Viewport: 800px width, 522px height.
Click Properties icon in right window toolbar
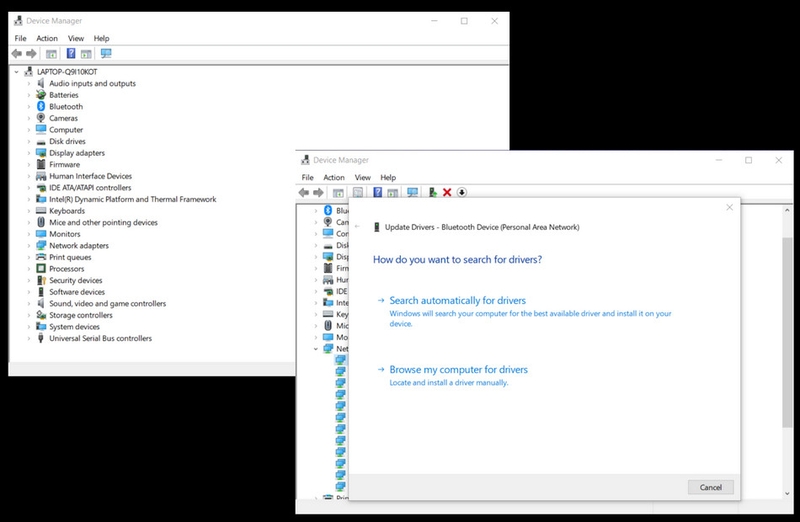pyautogui.click(x=358, y=192)
